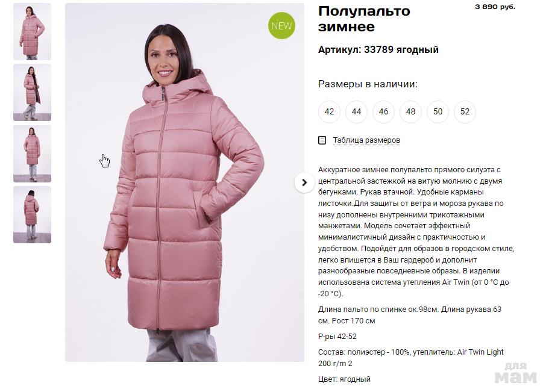
Task: Click the 3 890 руб. price
Action: pos(495,7)
